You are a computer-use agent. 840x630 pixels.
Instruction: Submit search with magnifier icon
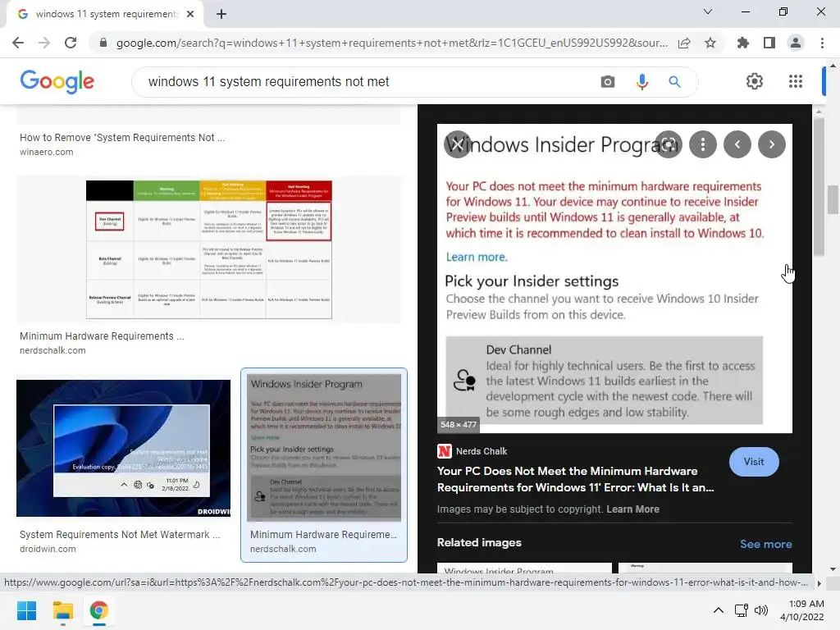click(674, 81)
